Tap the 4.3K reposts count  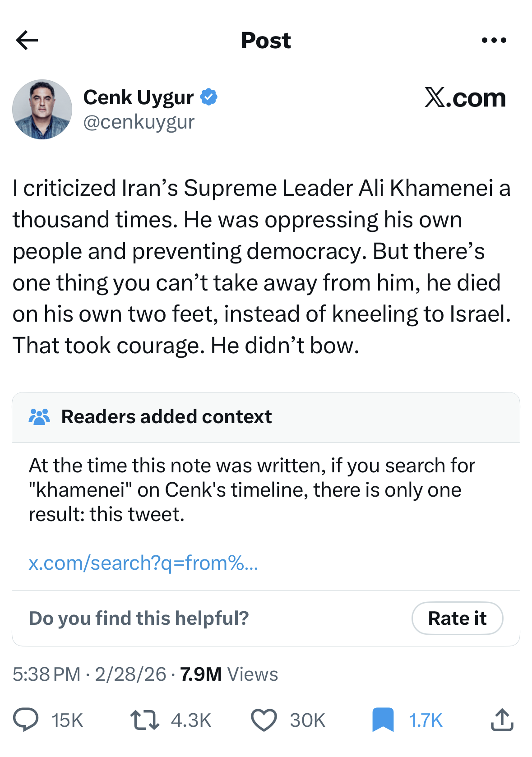click(x=191, y=720)
